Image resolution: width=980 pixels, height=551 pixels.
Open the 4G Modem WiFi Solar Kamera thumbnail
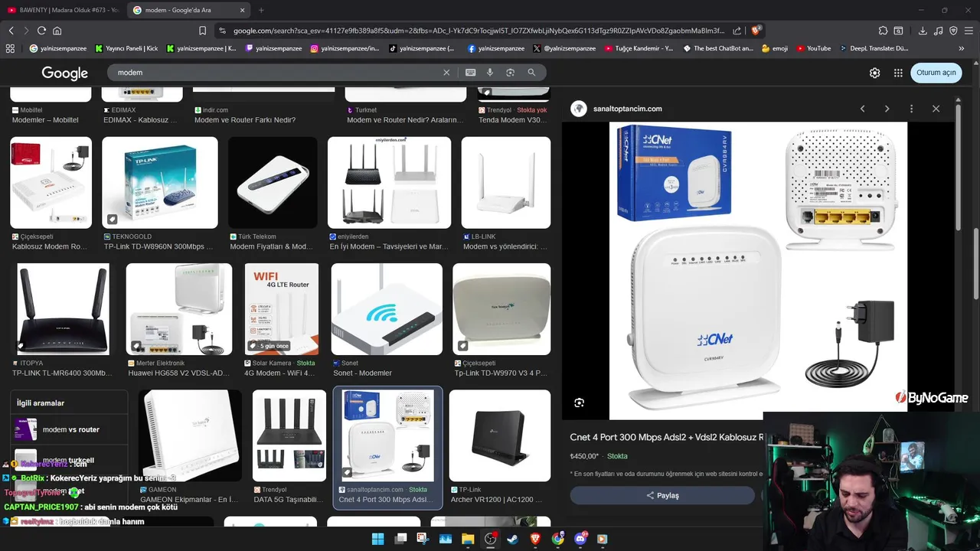point(282,309)
